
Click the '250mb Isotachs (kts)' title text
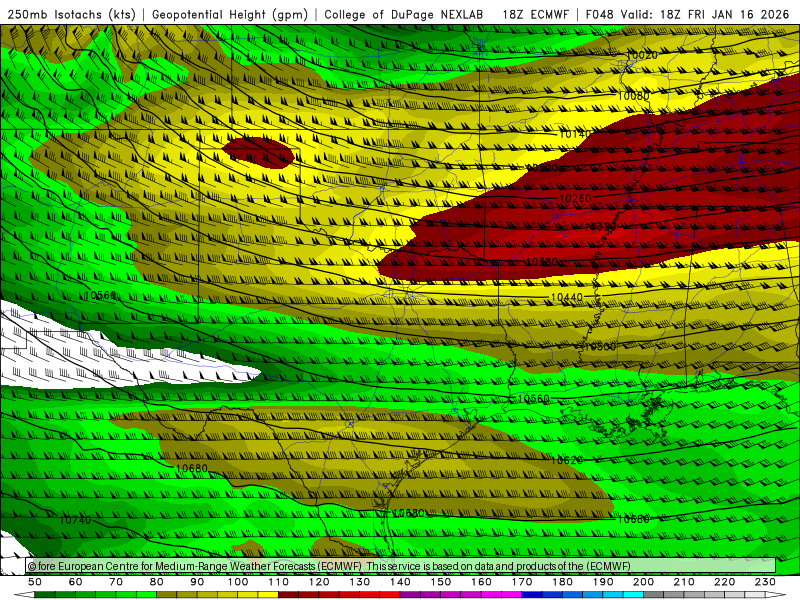pyautogui.click(x=71, y=14)
